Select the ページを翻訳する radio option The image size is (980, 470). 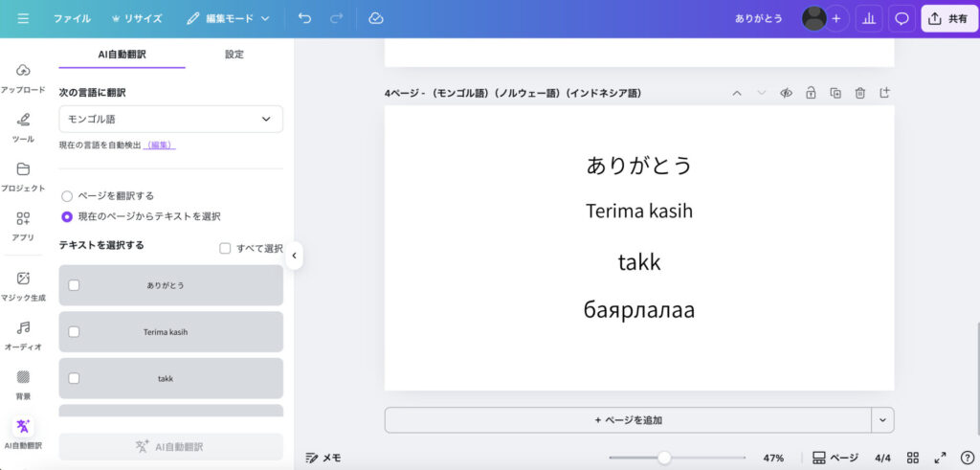67,195
